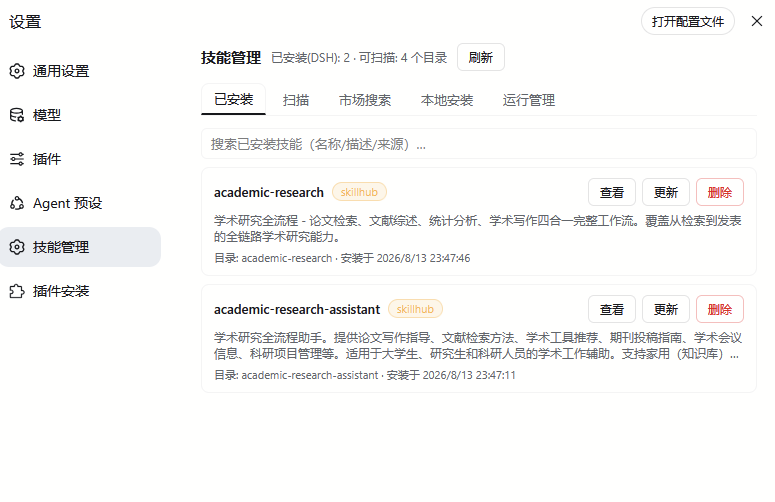Close the settings dialog with X

757,21
